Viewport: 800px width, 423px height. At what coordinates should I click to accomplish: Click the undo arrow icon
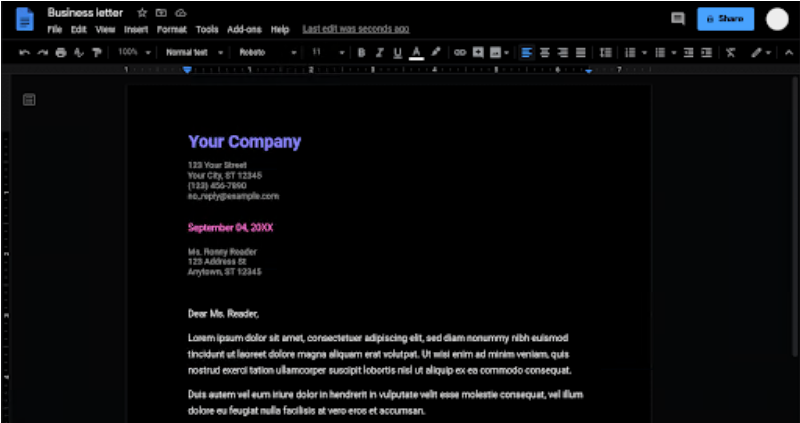click(24, 52)
